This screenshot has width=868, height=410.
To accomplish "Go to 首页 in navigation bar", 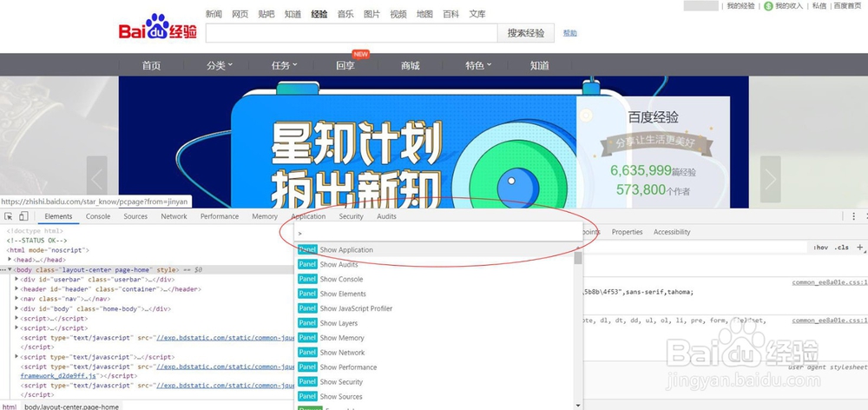I will coord(151,65).
